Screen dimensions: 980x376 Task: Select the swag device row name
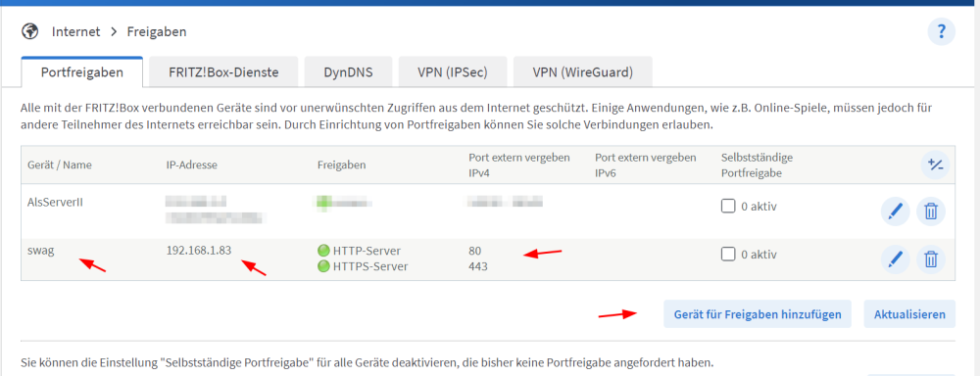click(x=39, y=251)
